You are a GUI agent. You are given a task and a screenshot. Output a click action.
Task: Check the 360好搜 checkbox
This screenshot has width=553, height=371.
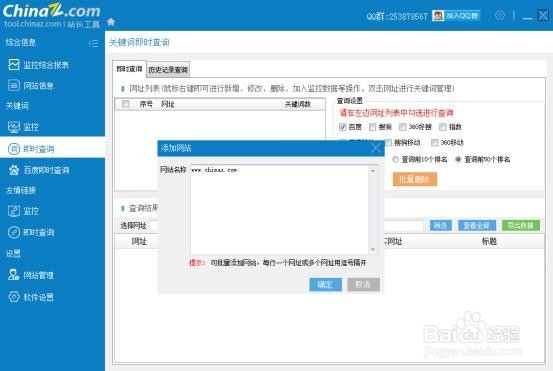[402, 127]
